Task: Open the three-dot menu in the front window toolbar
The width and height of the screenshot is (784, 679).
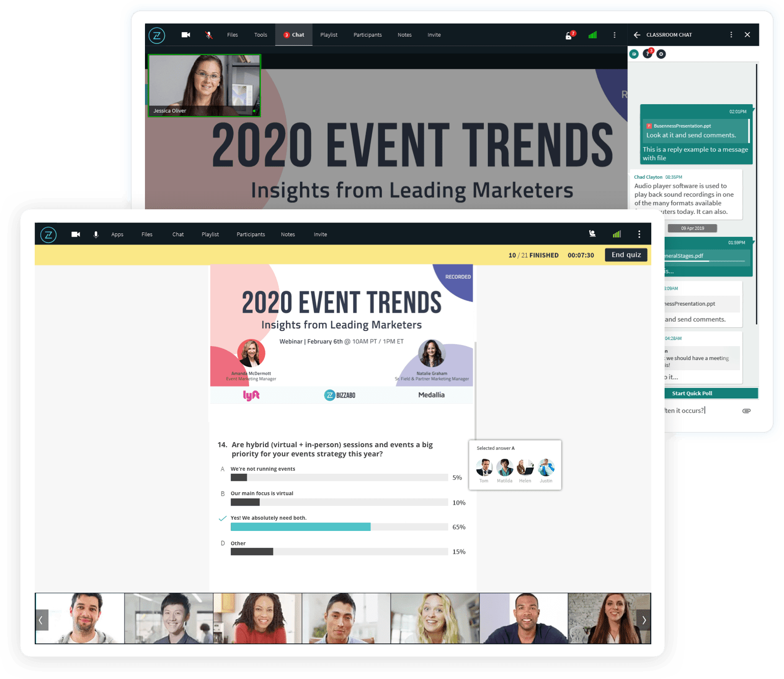Action: click(x=639, y=234)
